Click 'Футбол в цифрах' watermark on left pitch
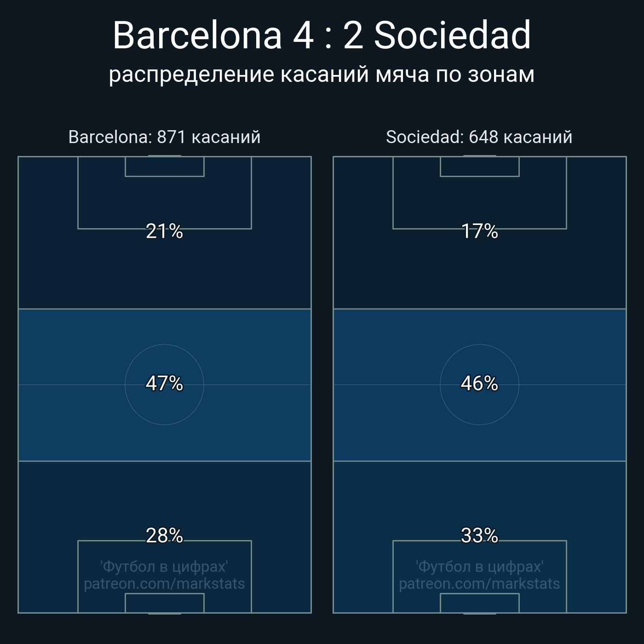644x644 pixels. click(x=165, y=567)
